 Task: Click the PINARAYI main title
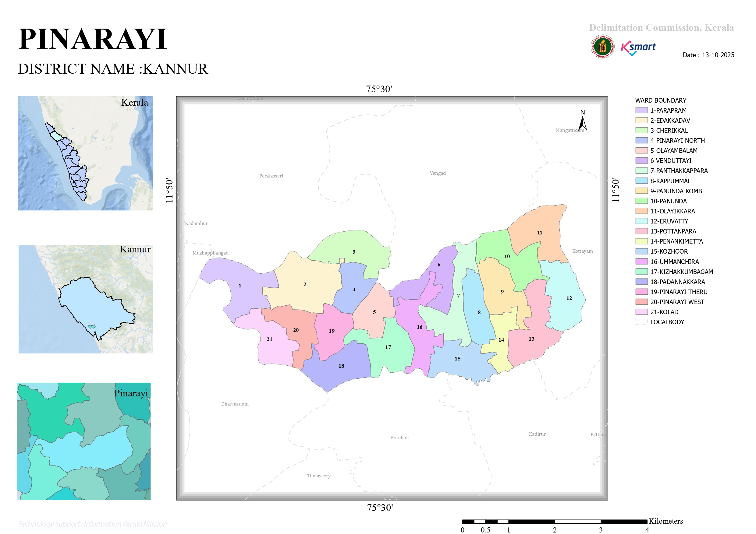(x=93, y=39)
